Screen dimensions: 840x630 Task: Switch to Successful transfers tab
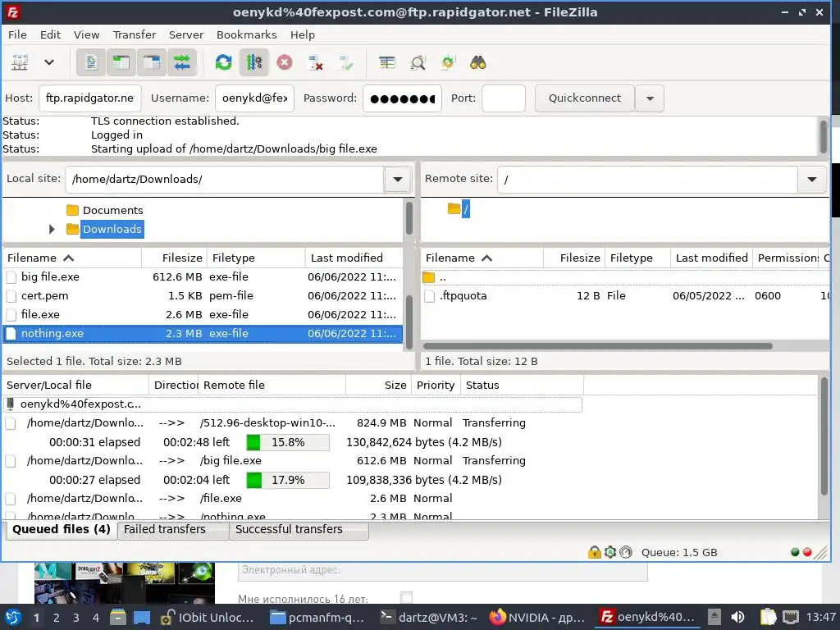299,529
